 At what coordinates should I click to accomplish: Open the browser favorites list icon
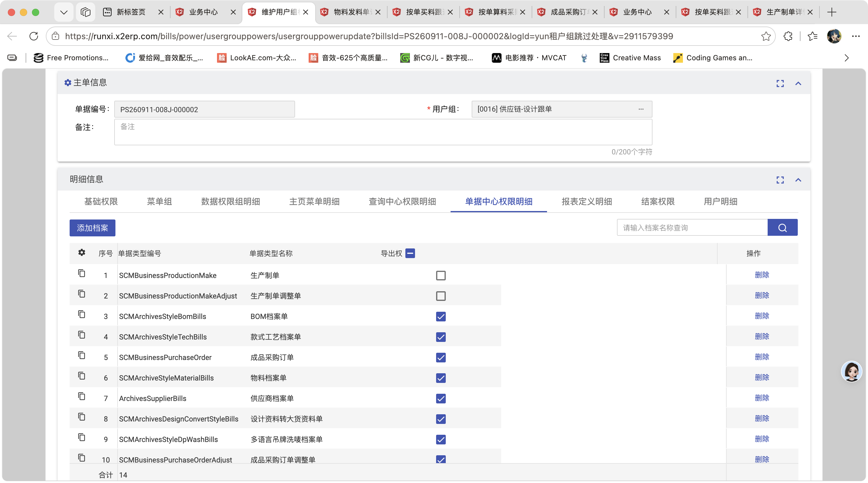812,36
